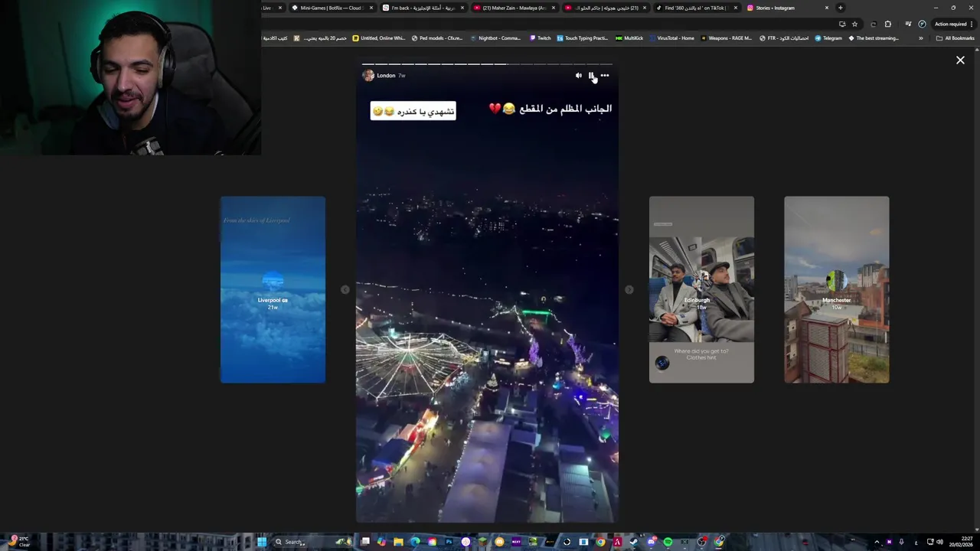
Task: Open the All Bookmarks folder
Action: (955, 38)
